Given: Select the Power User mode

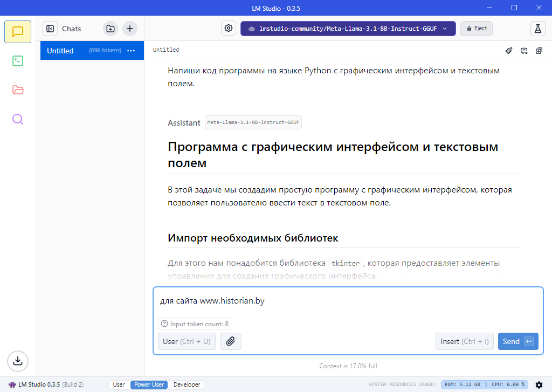Looking at the screenshot, I should 149,384.
